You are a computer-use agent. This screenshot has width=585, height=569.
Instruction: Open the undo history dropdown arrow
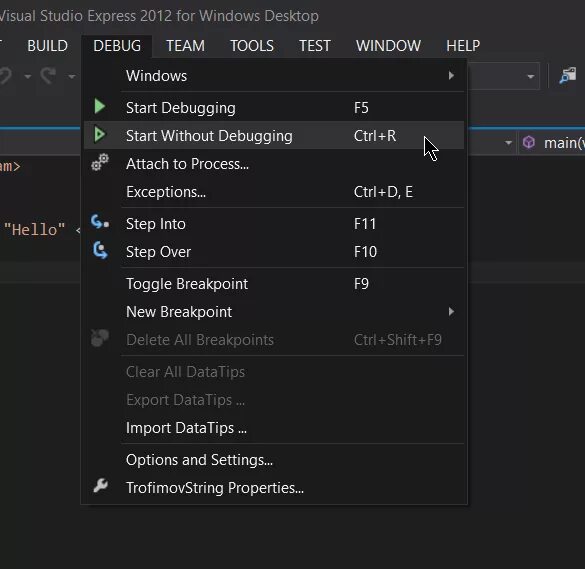(27, 77)
